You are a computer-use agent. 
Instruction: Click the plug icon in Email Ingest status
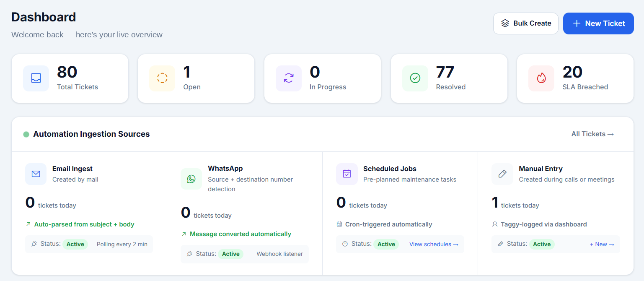point(34,244)
